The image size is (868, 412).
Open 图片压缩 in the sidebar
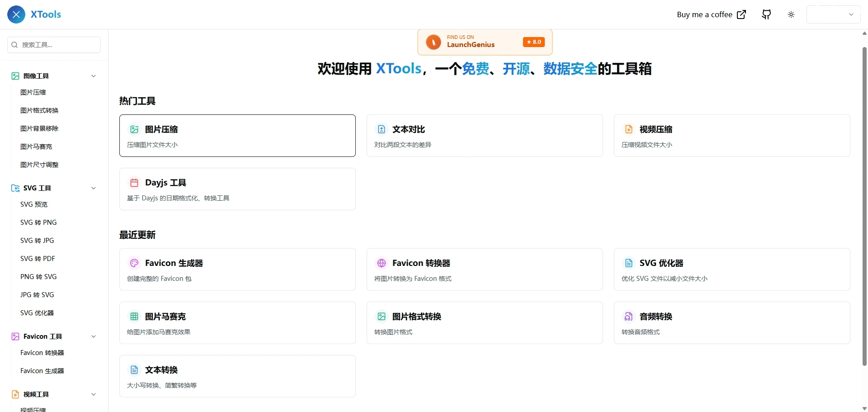point(33,92)
